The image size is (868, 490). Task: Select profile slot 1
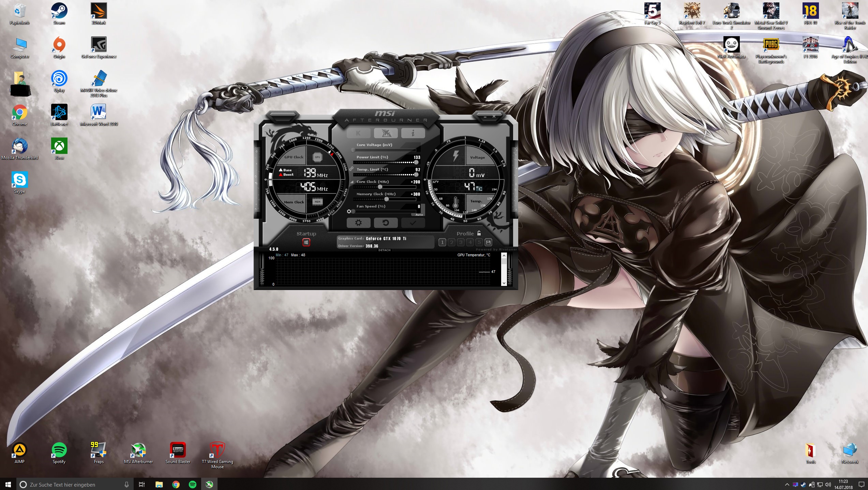[442, 242]
